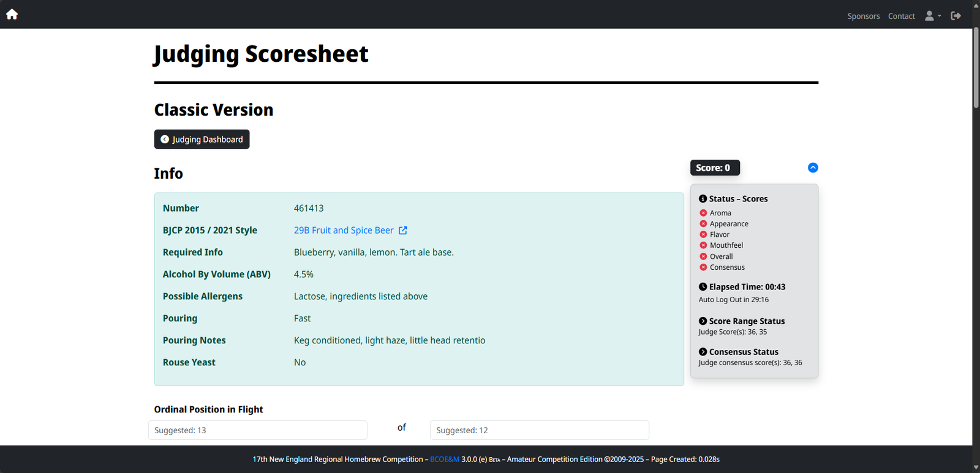This screenshot has width=980, height=473.
Task: Click Judge consensus score(s): 36, 36 text
Action: [x=750, y=363]
